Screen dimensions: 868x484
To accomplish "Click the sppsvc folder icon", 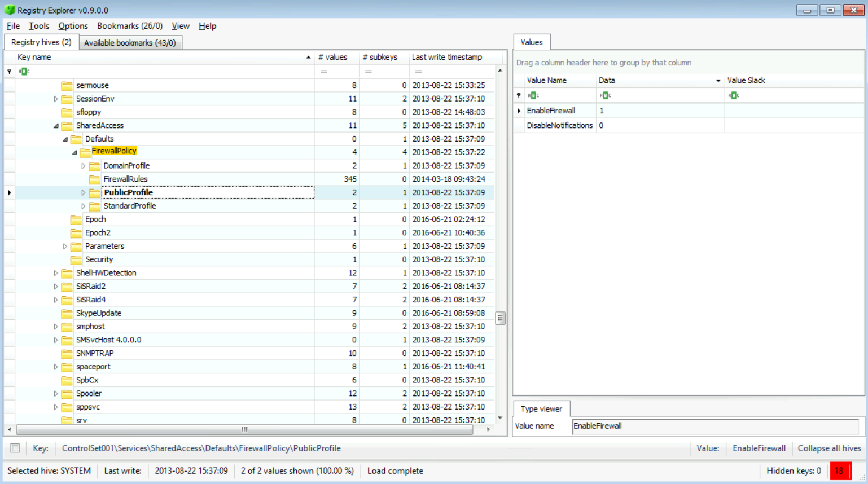I will 67,407.
